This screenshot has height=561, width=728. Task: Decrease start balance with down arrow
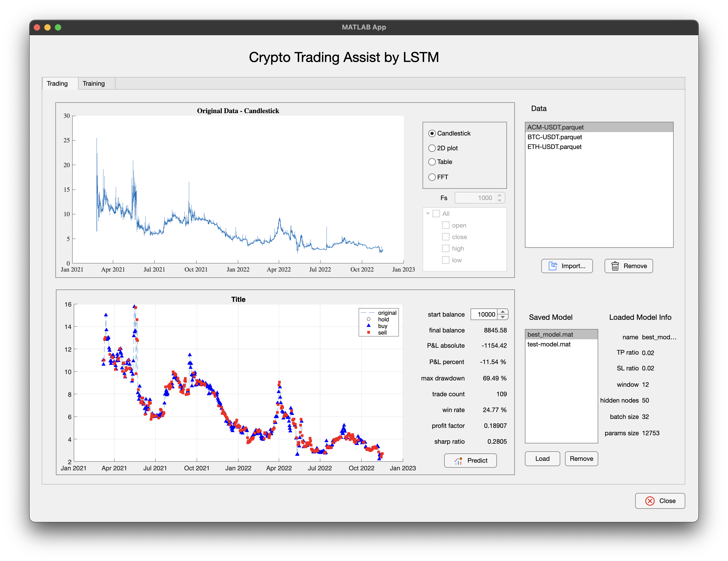point(503,317)
